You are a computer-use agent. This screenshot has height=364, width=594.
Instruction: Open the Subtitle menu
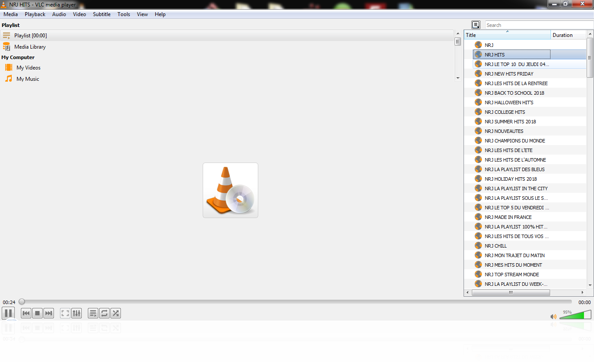tap(101, 14)
